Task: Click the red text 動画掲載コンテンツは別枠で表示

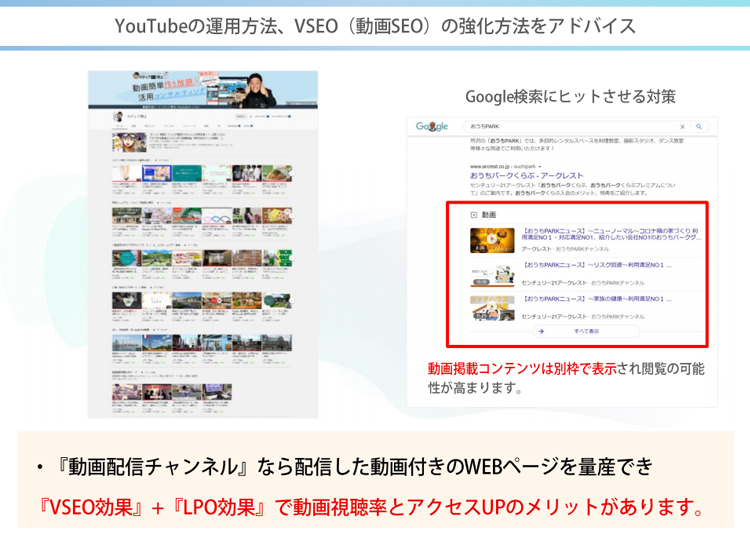Action: [x=522, y=369]
